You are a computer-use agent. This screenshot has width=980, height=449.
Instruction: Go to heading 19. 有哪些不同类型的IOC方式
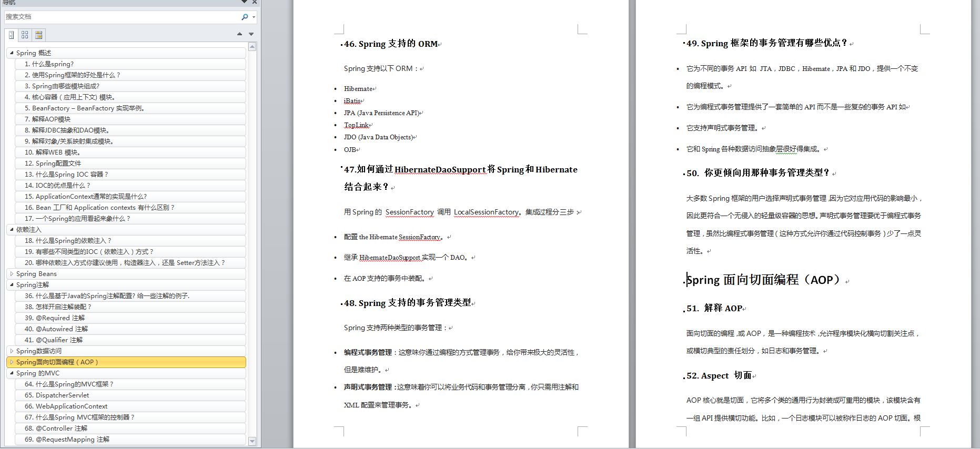tap(130, 252)
